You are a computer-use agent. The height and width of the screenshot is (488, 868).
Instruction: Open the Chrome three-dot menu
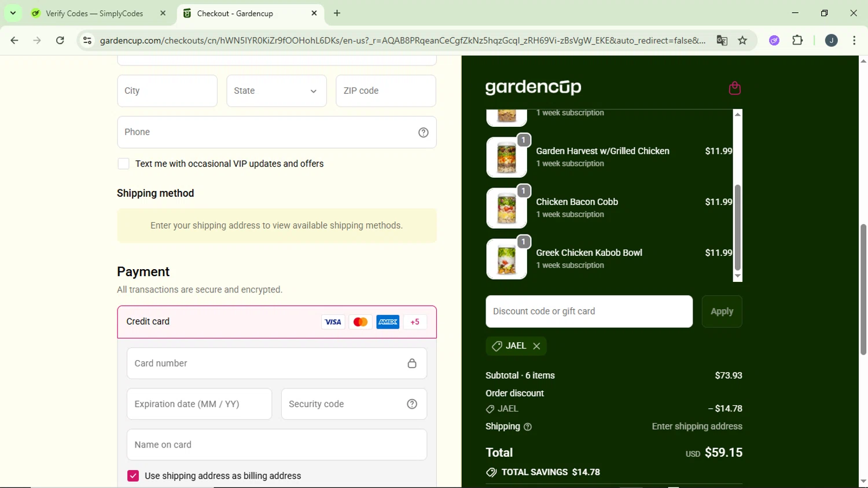854,41
